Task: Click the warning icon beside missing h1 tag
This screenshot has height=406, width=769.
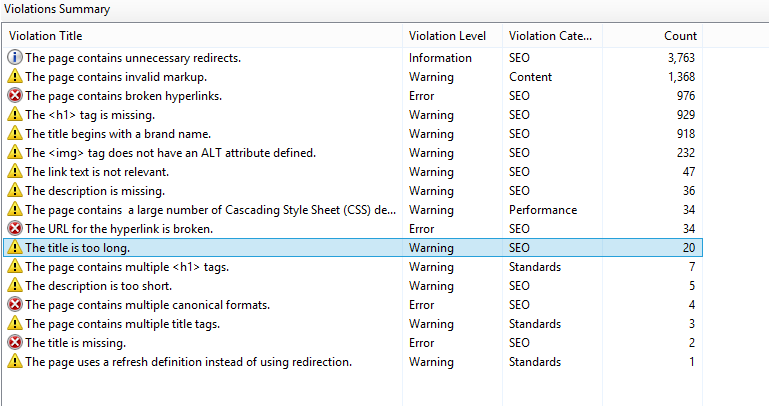Action: click(x=15, y=115)
